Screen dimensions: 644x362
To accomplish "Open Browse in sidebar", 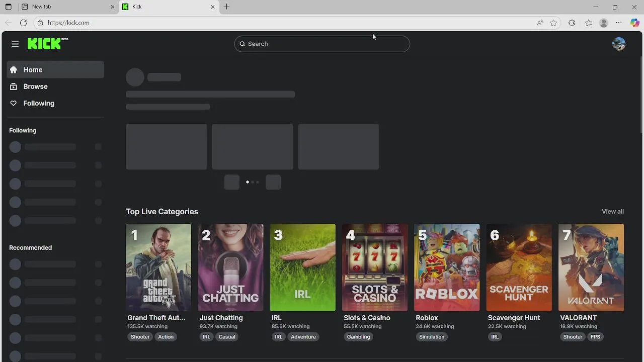I will pyautogui.click(x=55, y=86).
